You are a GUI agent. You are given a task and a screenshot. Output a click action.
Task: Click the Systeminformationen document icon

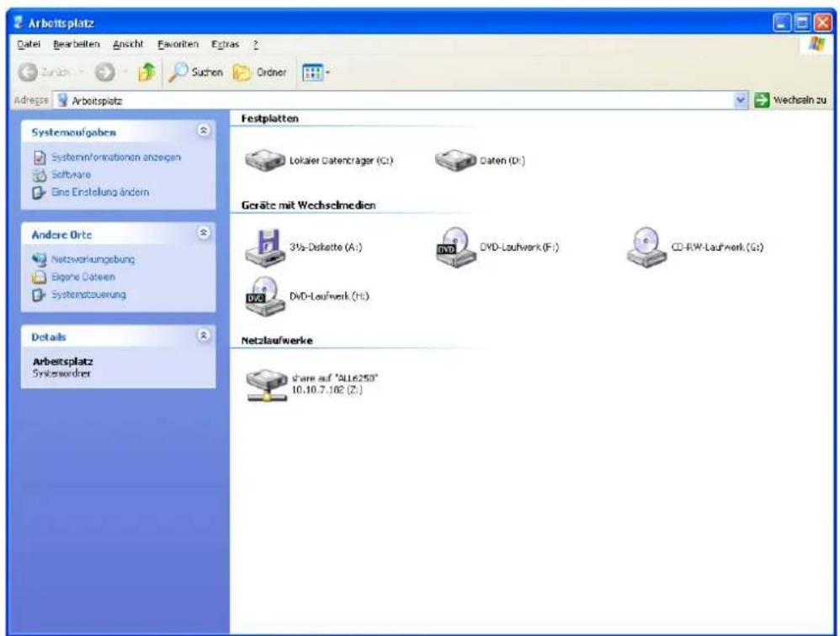tap(40, 157)
